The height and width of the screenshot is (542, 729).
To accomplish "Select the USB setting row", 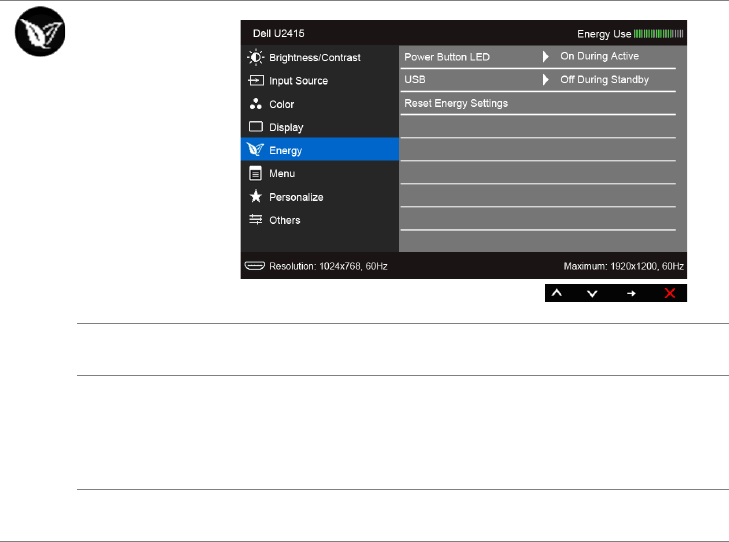I will pyautogui.click(x=538, y=80).
